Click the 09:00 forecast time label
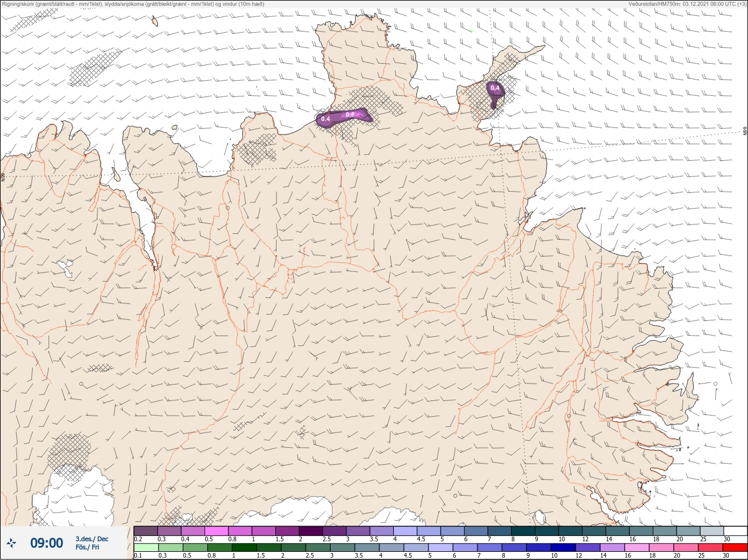Image resolution: width=748 pixels, height=560 pixels. [47, 543]
